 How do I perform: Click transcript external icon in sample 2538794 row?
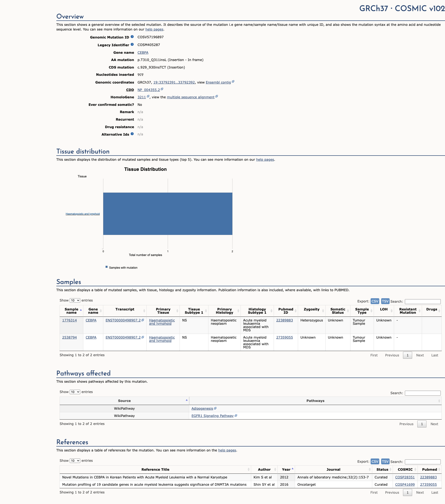[143, 337]
